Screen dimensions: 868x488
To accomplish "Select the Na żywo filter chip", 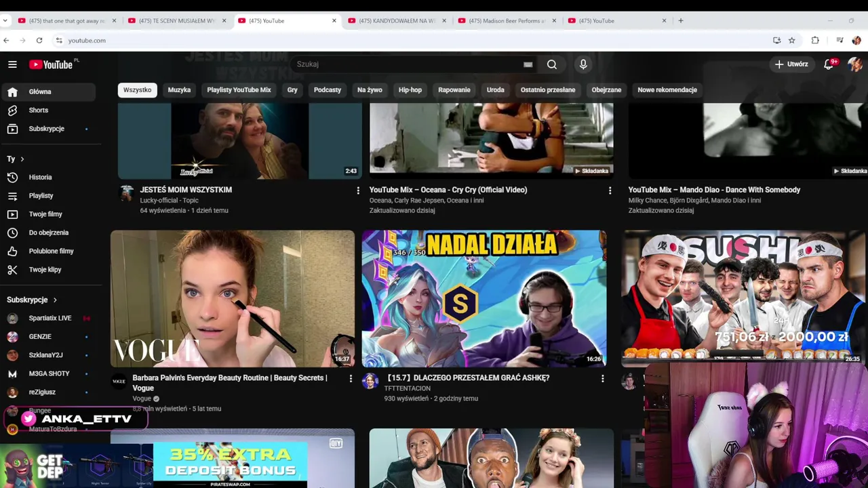I will coord(370,89).
